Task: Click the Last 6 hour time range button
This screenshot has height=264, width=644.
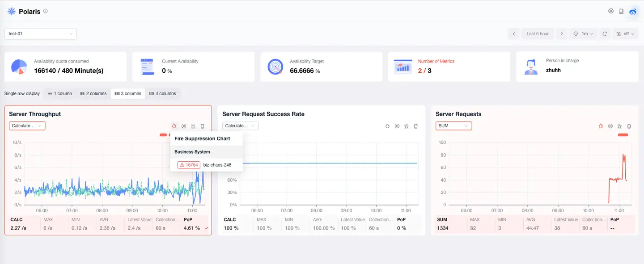Action: (x=537, y=34)
